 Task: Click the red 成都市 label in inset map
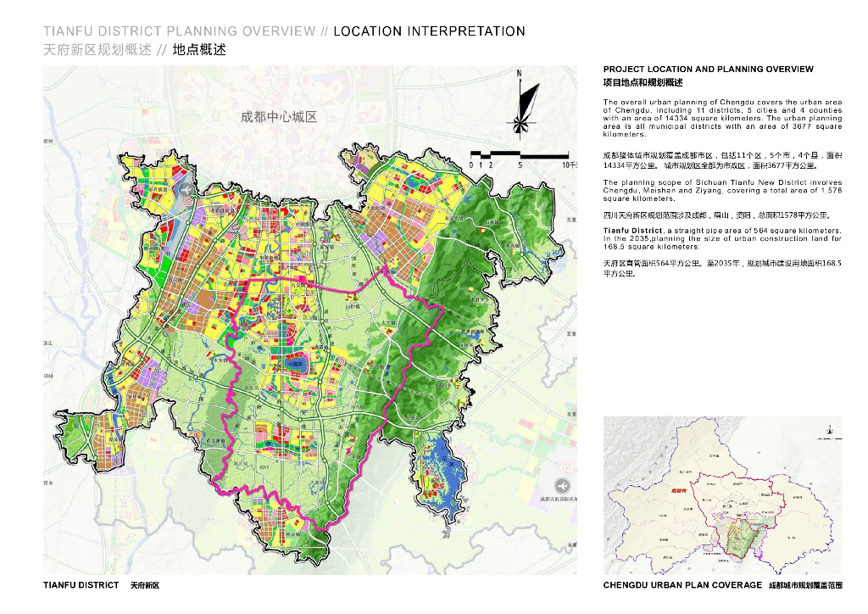pyautogui.click(x=677, y=490)
